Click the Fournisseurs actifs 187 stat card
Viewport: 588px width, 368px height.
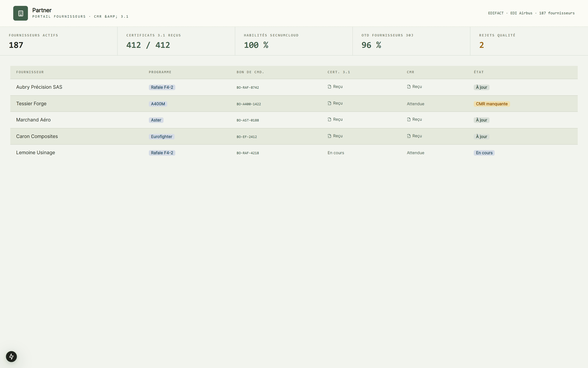click(x=59, y=41)
